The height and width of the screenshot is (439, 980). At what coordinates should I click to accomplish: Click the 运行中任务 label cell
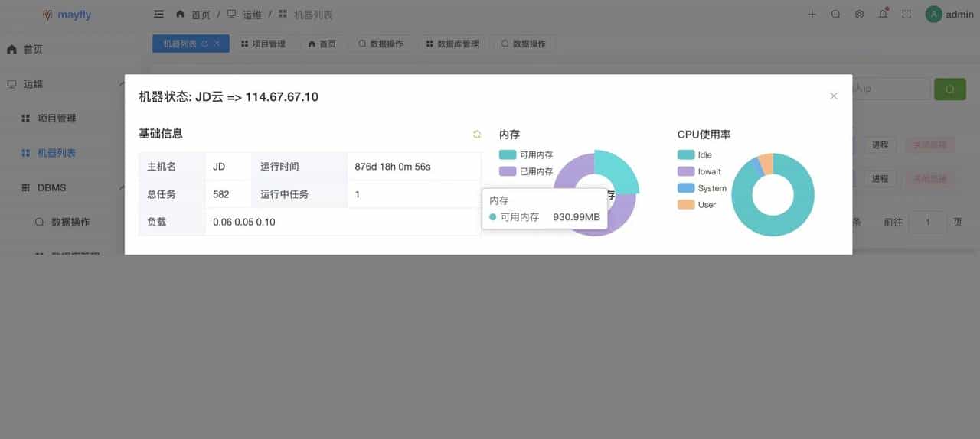coord(299,194)
